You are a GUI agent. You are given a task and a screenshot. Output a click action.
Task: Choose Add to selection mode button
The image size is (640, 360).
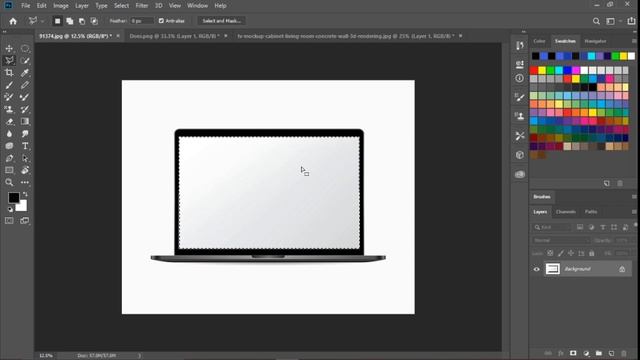[70, 21]
